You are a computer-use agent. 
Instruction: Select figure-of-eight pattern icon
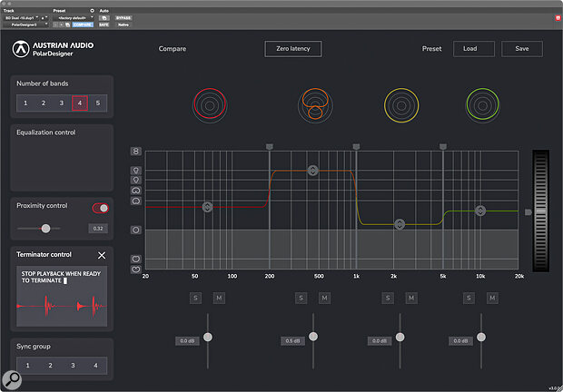point(135,152)
